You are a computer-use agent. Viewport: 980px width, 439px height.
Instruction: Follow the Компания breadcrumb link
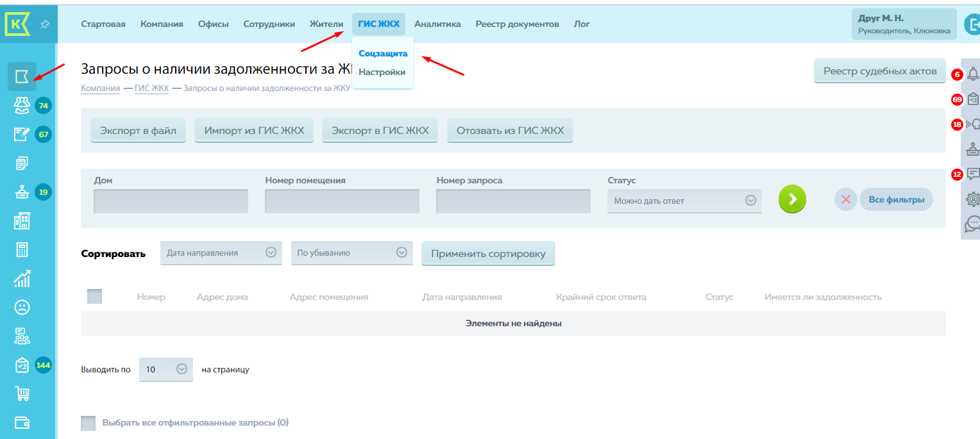pos(100,88)
